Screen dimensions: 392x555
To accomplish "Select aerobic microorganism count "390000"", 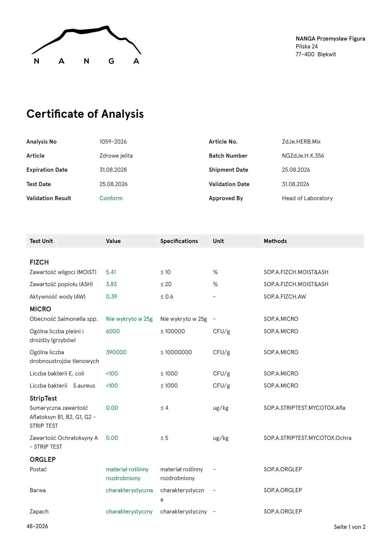I will 116,352.
